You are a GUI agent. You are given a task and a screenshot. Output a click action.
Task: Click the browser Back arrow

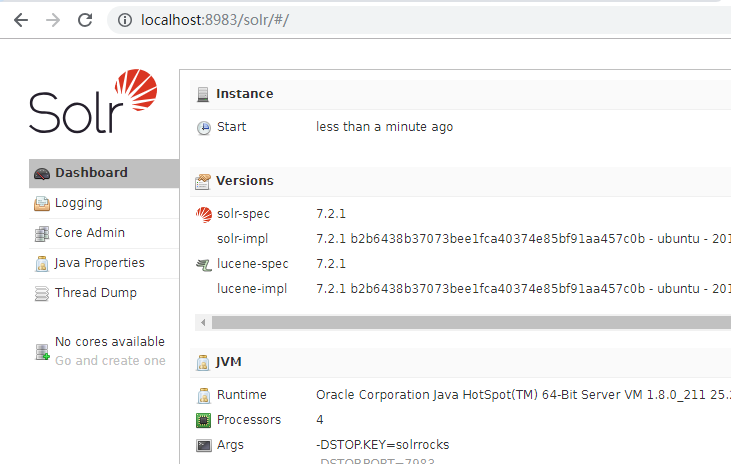click(x=21, y=20)
